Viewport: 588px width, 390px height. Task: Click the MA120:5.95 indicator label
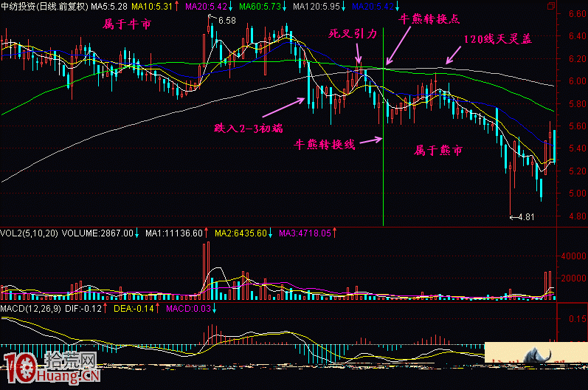(316, 7)
